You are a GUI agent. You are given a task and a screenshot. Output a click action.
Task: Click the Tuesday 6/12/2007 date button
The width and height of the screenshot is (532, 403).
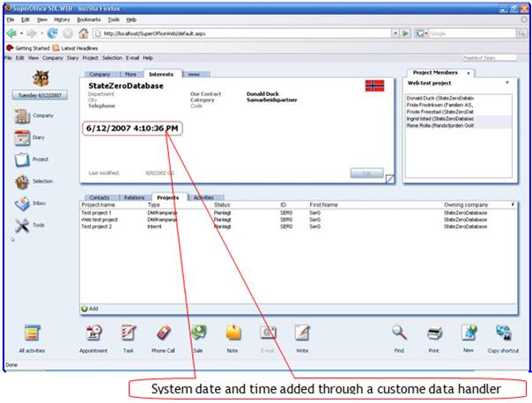point(40,95)
